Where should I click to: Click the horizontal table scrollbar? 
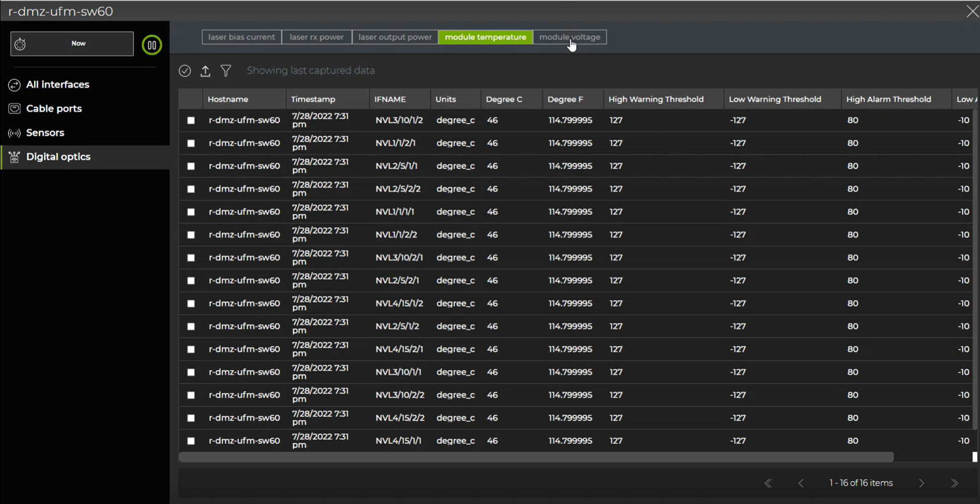click(x=536, y=457)
